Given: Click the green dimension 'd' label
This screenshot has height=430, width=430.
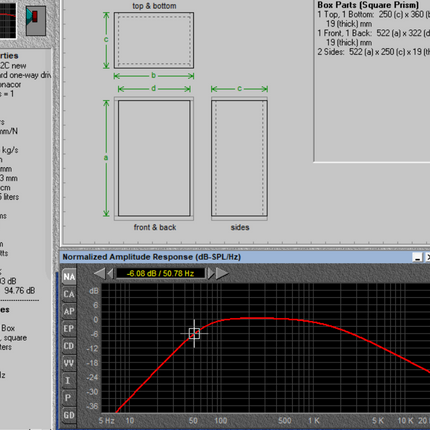Looking at the screenshot, I should pos(153,89).
